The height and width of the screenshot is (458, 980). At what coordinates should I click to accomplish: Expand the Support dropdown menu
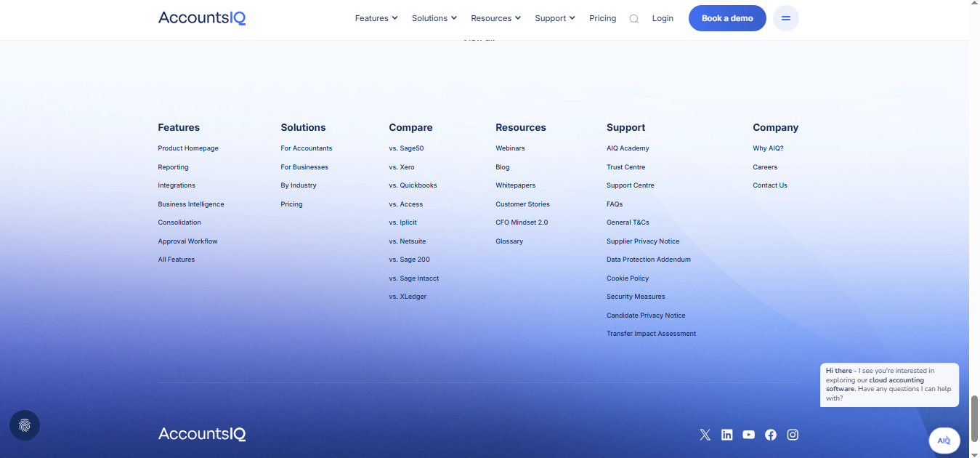(554, 18)
